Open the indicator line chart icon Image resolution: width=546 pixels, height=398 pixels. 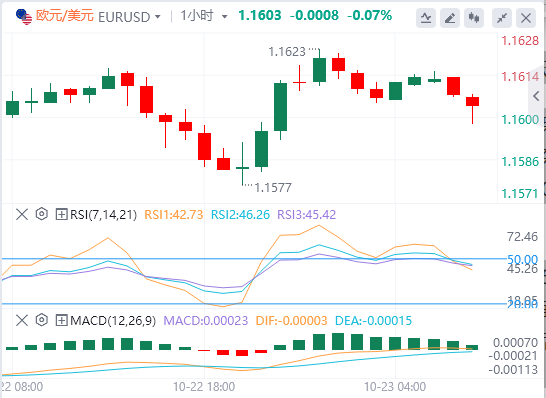coord(426,18)
